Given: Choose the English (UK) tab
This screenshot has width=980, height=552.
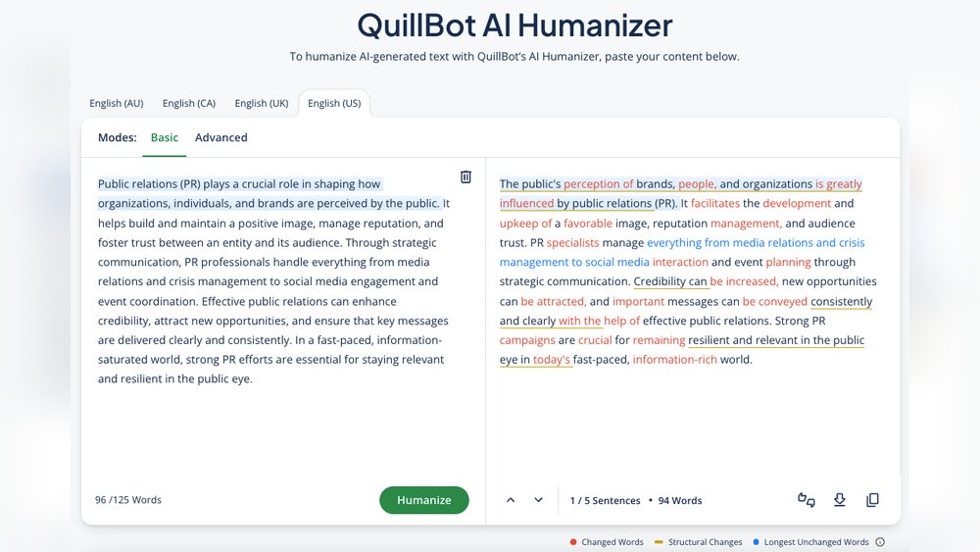Looking at the screenshot, I should click(x=262, y=103).
